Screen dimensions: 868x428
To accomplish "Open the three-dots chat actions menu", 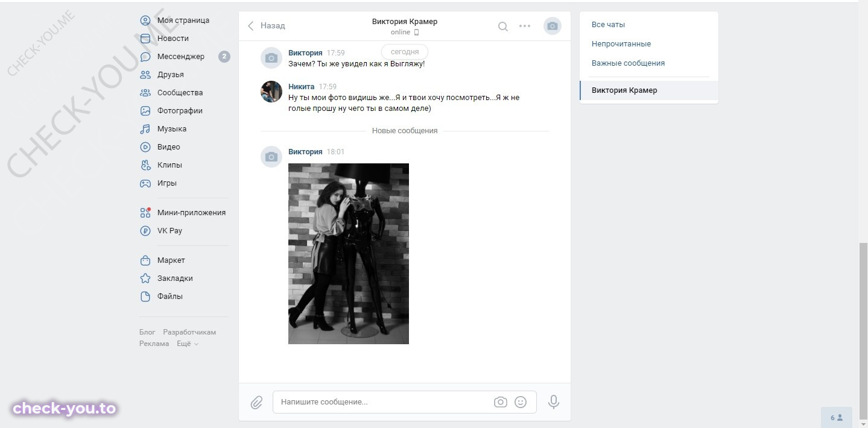I will point(525,26).
